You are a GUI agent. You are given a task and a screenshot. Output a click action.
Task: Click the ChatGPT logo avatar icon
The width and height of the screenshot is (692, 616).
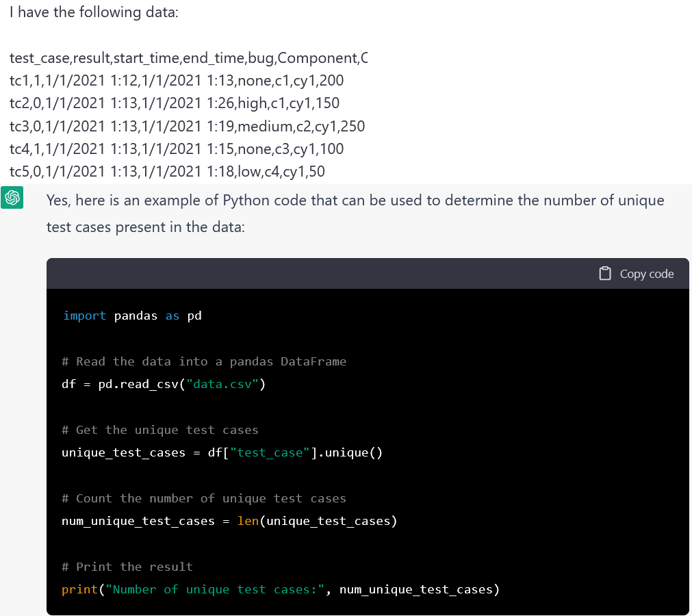[x=12, y=198]
